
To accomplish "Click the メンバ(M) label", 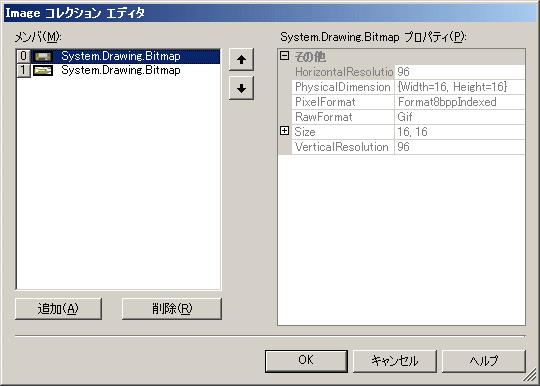I will coord(38,36).
